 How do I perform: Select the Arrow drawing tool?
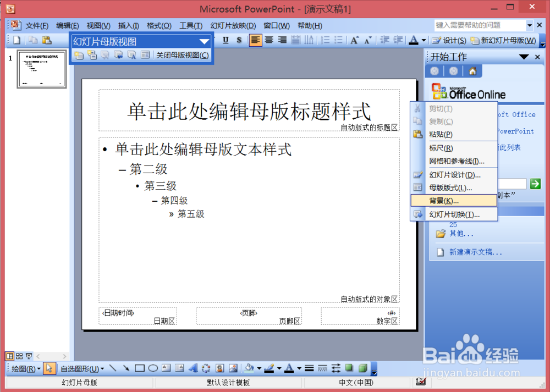126,368
